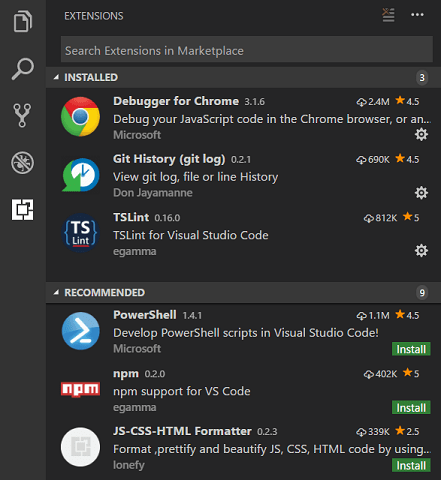Click the Don Jayamanne publisher name

coord(153,193)
